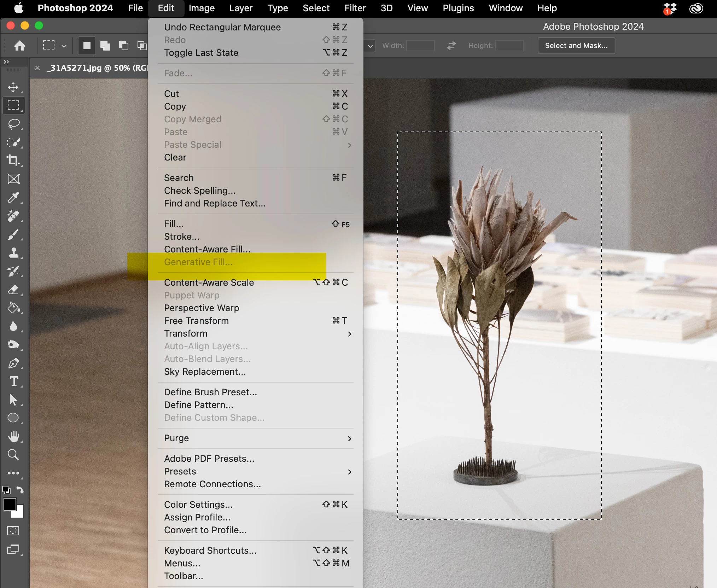Select the Lasso tool

click(x=13, y=124)
